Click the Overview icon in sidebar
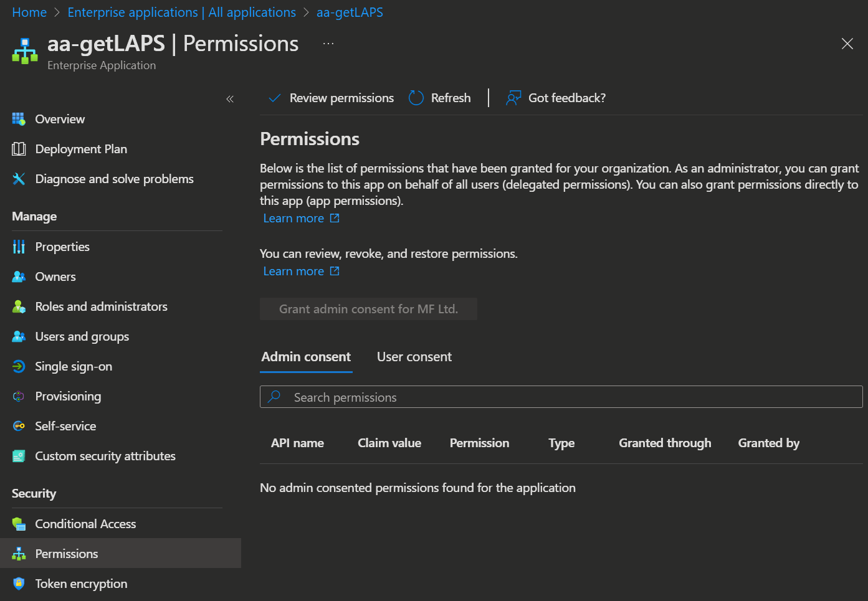The width and height of the screenshot is (868, 601). click(19, 119)
